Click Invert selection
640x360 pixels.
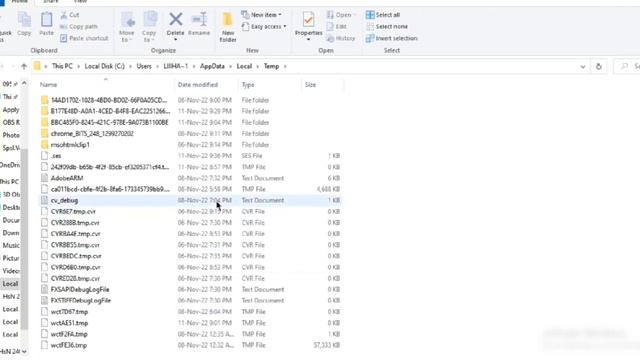392,38
